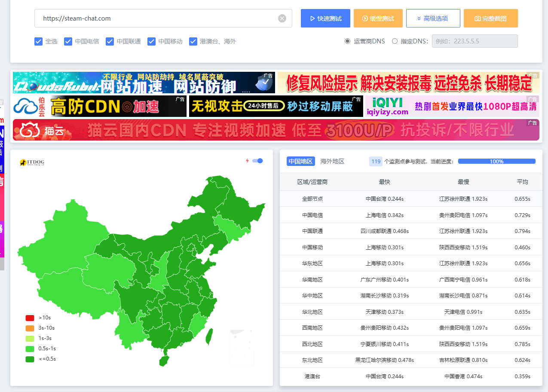Select the 指定DNS radio button
The image size is (548, 392).
(x=395, y=41)
